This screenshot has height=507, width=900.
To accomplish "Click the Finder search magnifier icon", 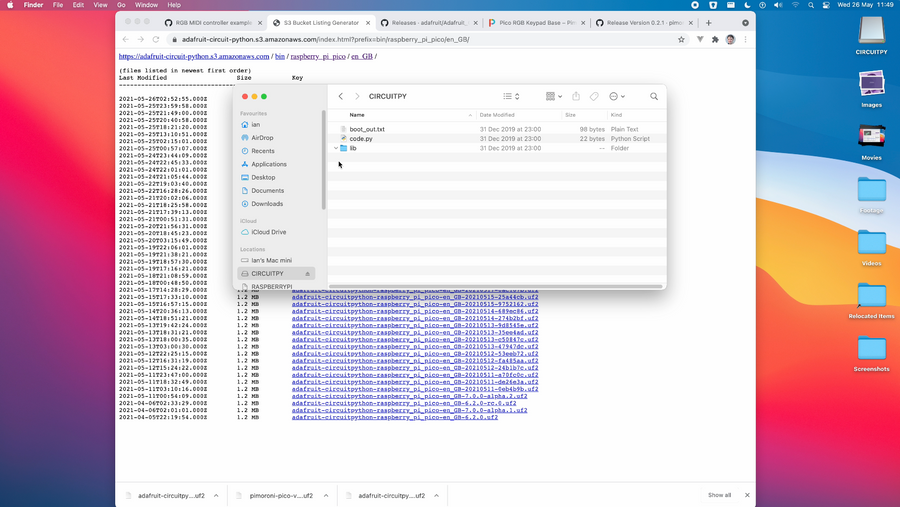I will coord(654,96).
